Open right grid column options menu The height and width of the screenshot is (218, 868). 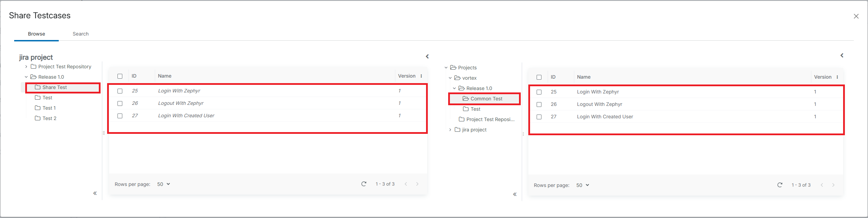click(x=837, y=77)
